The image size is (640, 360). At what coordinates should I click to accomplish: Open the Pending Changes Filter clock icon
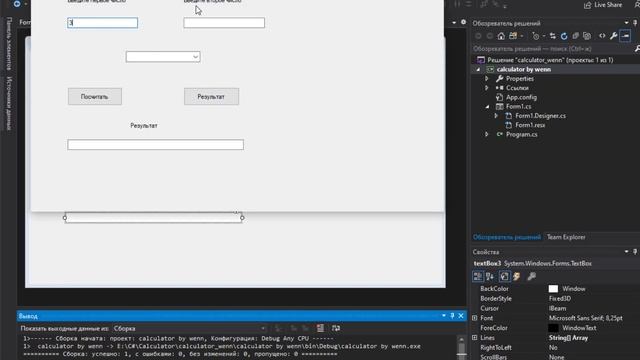coord(536,36)
